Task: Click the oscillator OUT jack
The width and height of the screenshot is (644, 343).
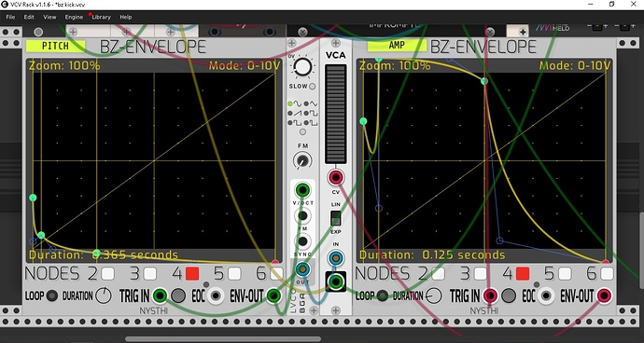Action: click(302, 269)
